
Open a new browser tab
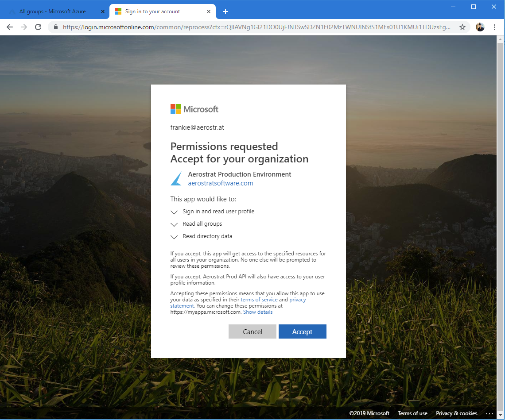point(225,12)
